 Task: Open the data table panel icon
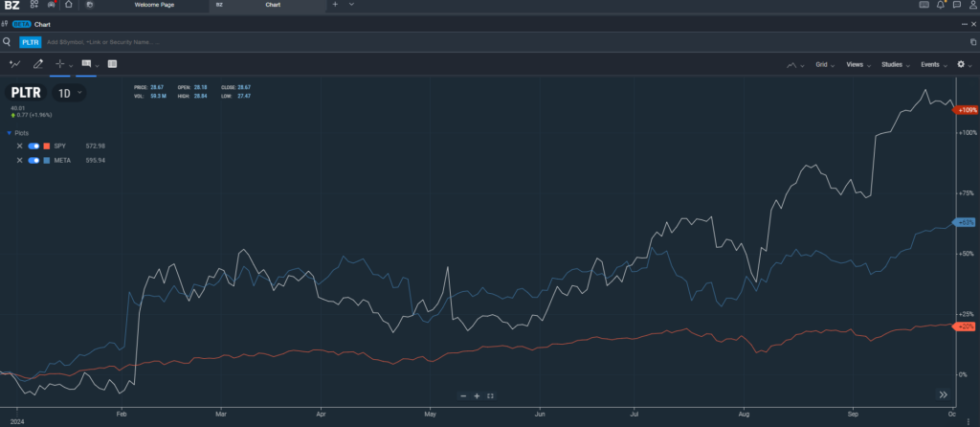click(112, 64)
